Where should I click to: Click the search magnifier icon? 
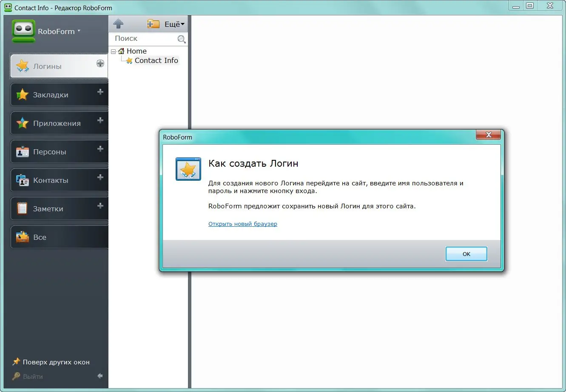182,39
